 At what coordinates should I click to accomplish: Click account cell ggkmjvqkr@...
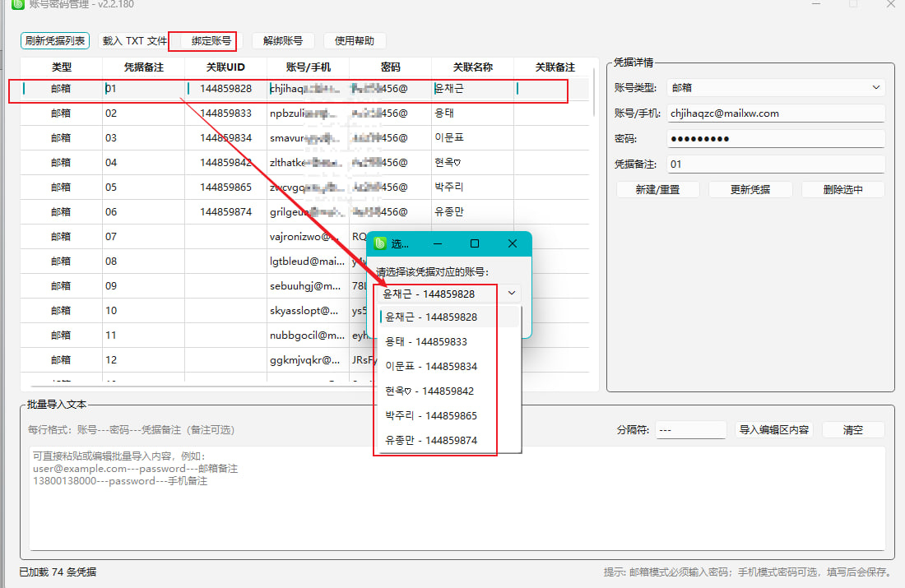tap(309, 360)
